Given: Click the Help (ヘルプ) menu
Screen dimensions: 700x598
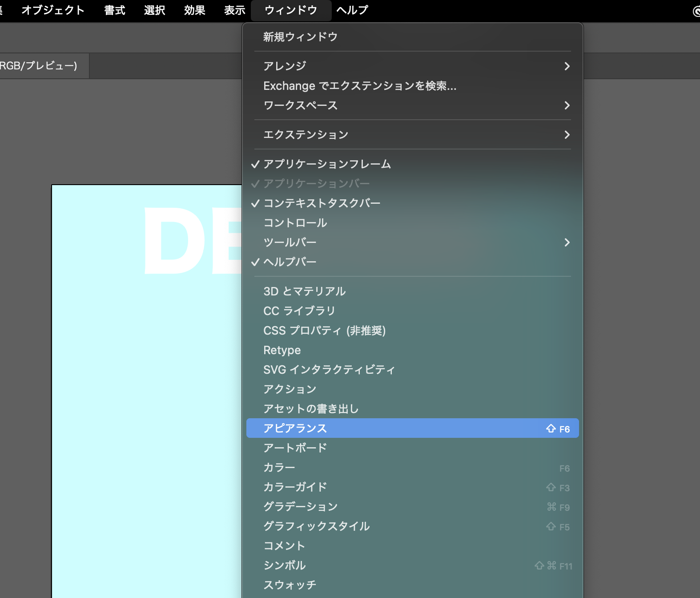Looking at the screenshot, I should pos(352,10).
